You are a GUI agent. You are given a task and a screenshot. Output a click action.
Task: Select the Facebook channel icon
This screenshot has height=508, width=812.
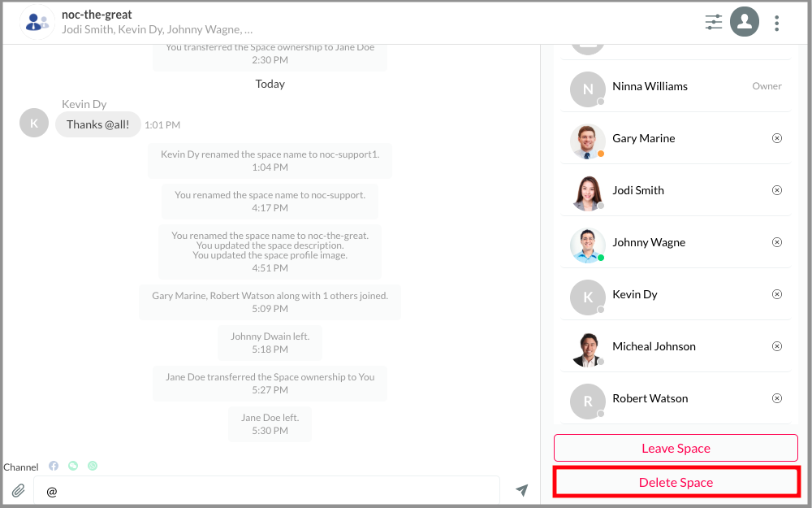point(54,466)
